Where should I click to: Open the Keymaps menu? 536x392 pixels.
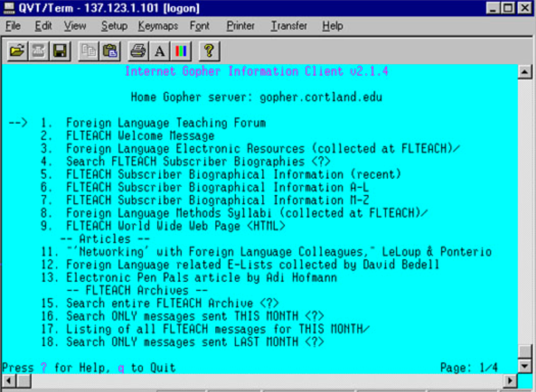158,26
